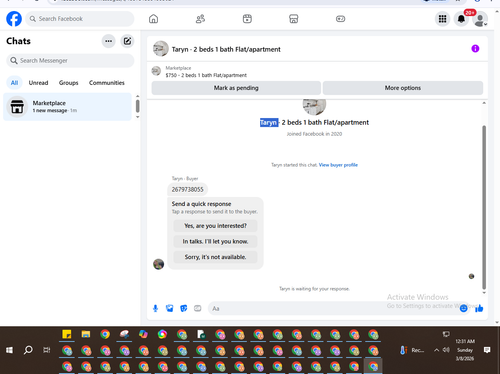Click the conversation scrollbar up arrow
The width and height of the screenshot is (500, 374).
pos(484,103)
